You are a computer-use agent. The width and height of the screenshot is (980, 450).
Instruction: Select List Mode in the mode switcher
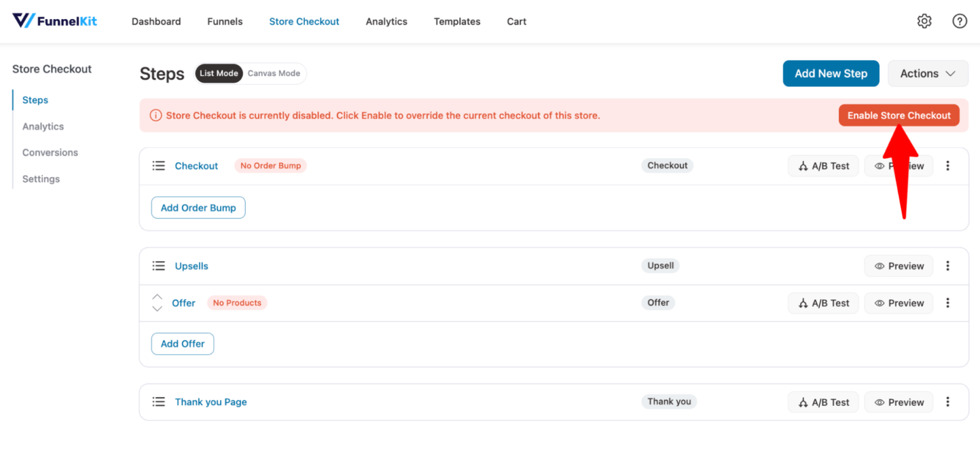click(x=219, y=73)
